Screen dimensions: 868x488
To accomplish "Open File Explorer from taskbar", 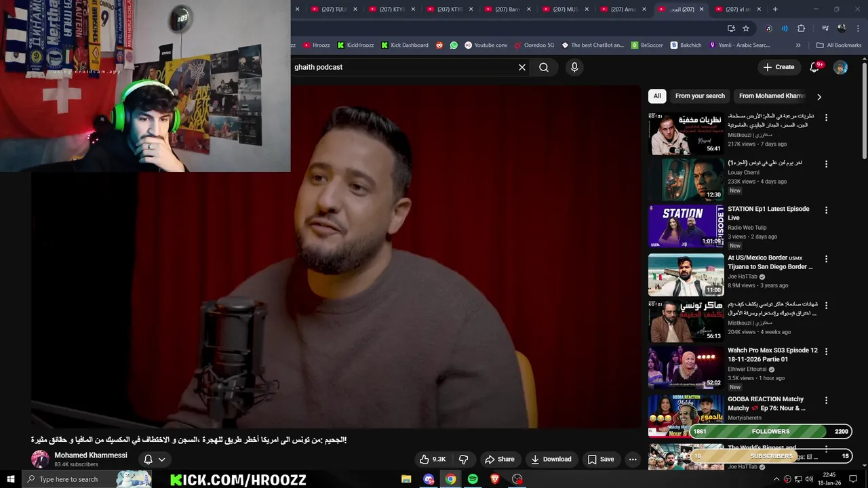I will (406, 479).
